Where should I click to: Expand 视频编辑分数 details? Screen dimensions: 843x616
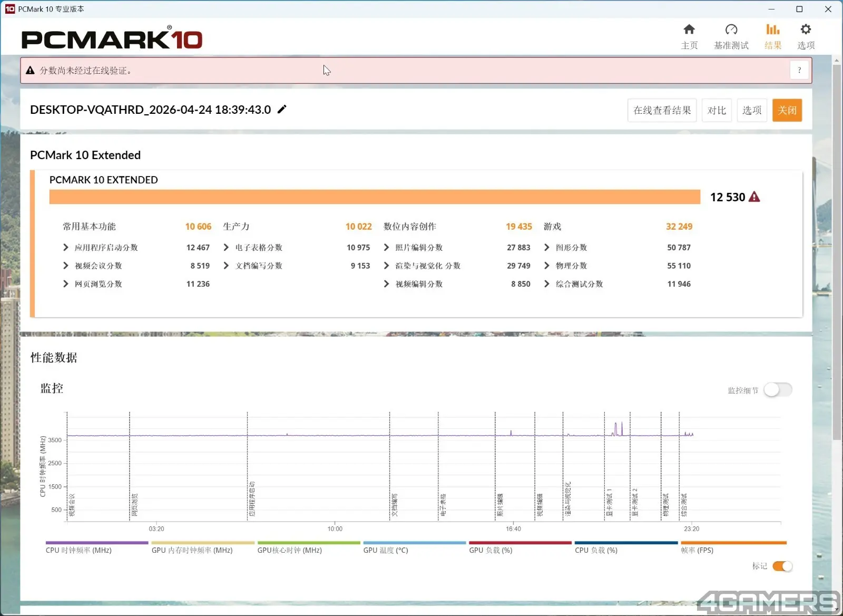point(386,283)
